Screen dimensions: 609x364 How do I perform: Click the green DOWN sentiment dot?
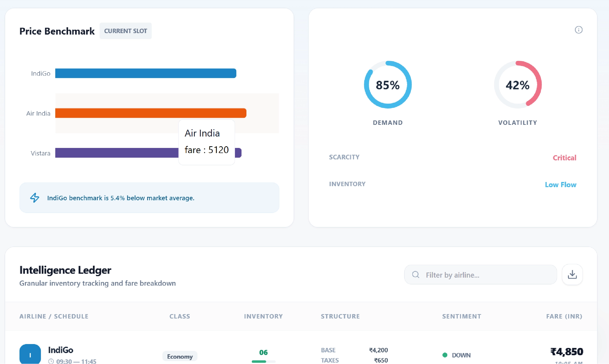(445, 355)
